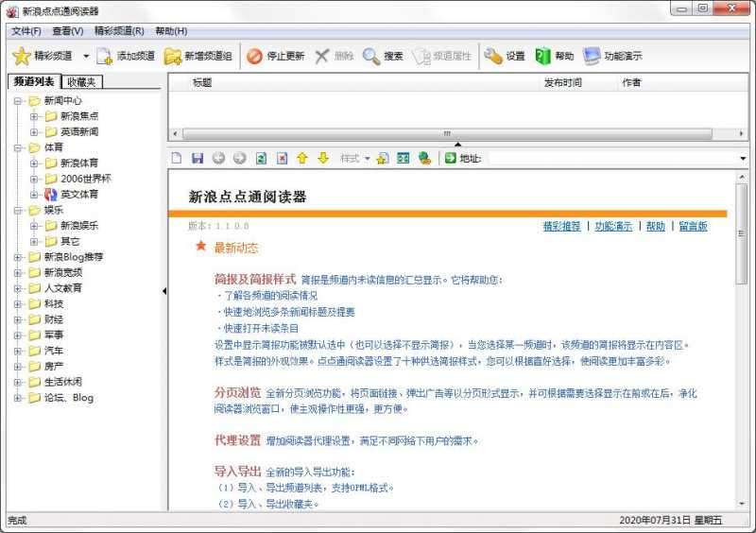The image size is (756, 533).
Task: Collapse the 娱乐 tree node
Action: pos(18,211)
